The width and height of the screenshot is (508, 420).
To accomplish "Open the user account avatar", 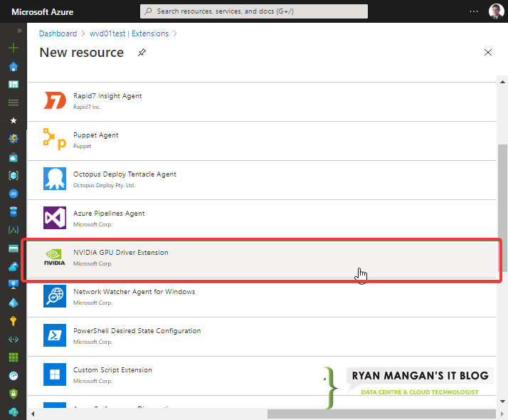I will click(x=496, y=11).
